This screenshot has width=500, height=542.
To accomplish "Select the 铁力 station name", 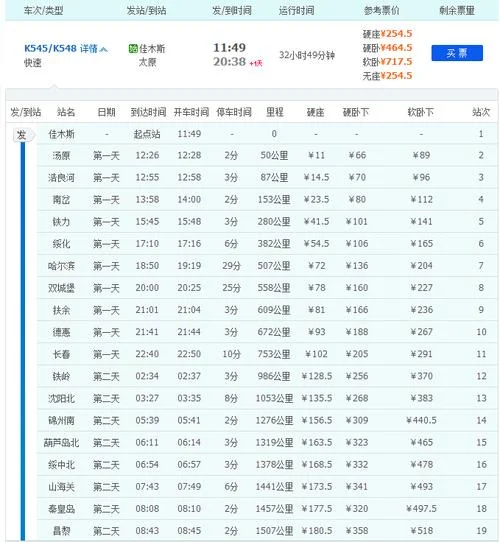I will tap(61, 222).
